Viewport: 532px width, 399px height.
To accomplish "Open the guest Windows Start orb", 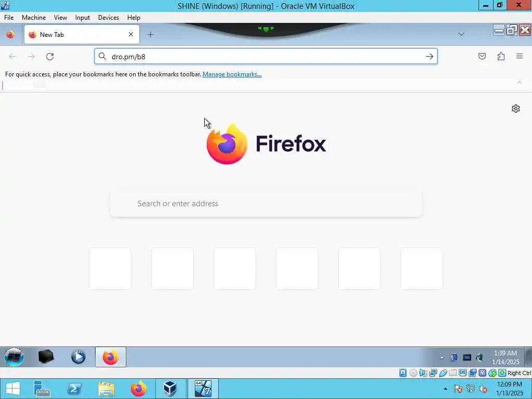I will (x=14, y=357).
